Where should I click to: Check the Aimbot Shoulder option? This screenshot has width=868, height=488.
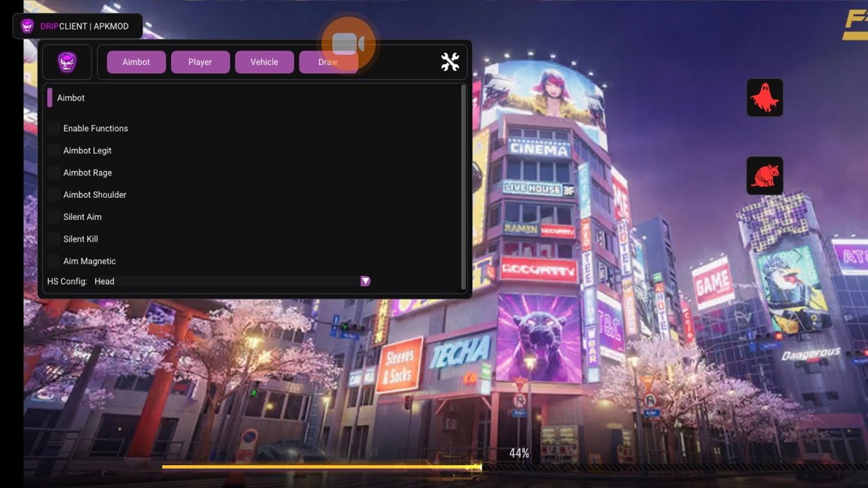[x=54, y=195]
